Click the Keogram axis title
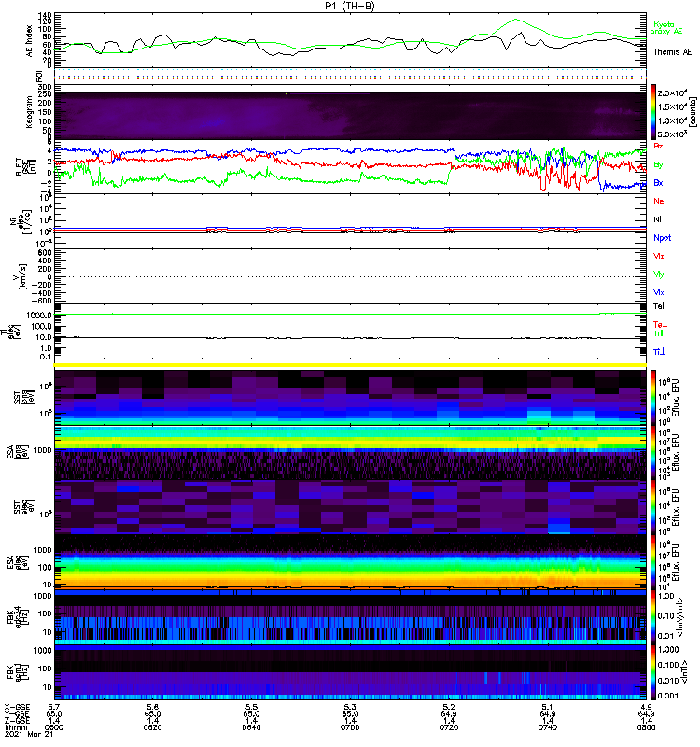The width and height of the screenshot is (700, 747). click(29, 111)
